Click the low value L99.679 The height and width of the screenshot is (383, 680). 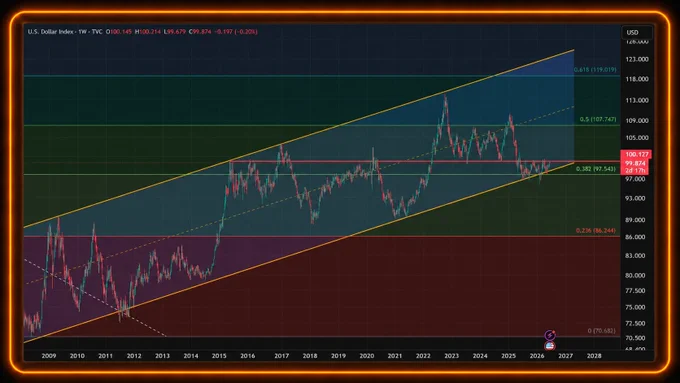[x=175, y=32]
